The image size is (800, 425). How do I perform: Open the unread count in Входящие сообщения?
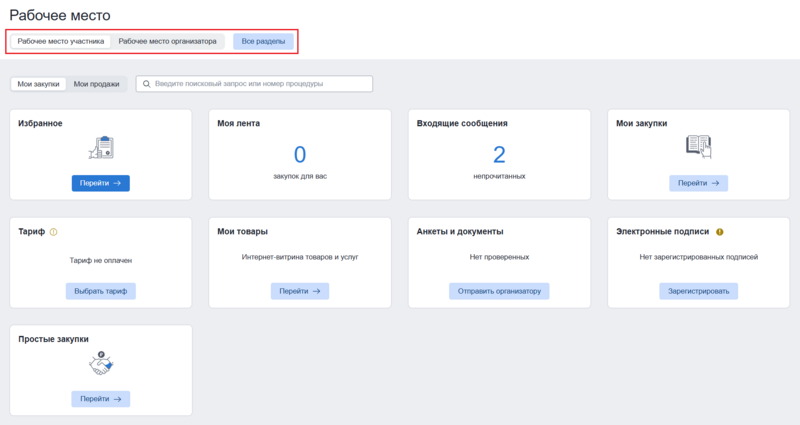tap(499, 154)
